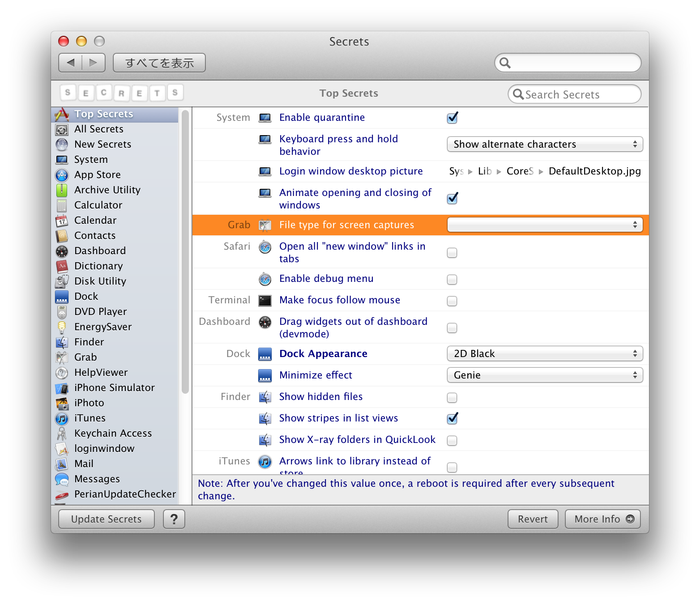Click the Safari compass icon beside Enable debug menu

265,280
